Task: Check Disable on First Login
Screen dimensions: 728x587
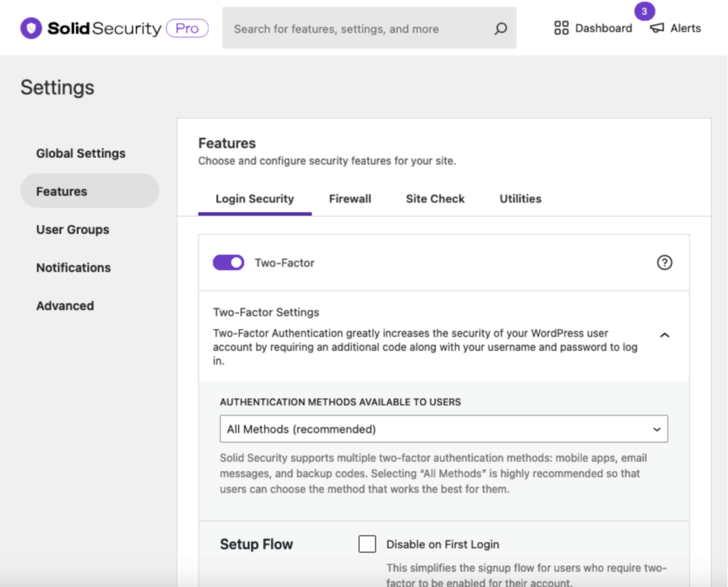Action: click(367, 544)
